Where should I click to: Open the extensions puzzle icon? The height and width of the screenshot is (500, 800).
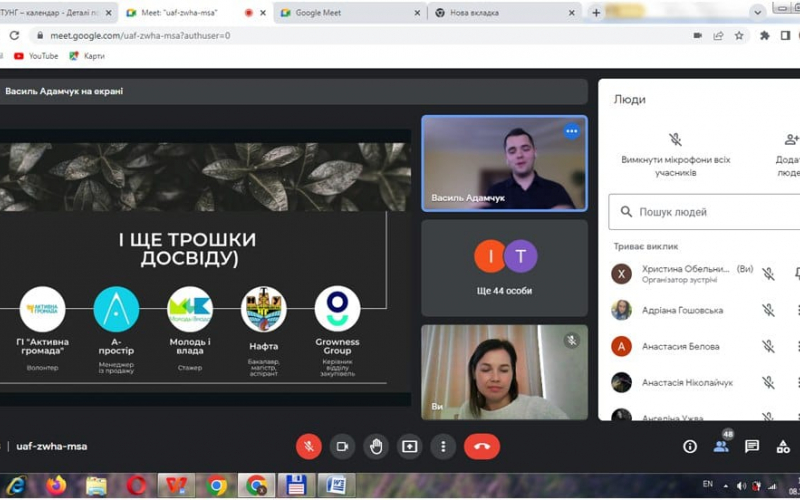click(x=764, y=35)
